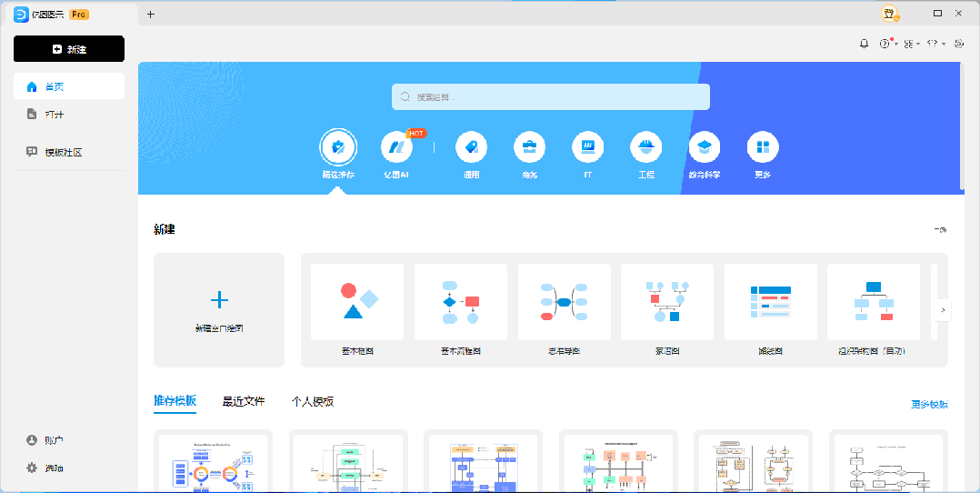This screenshot has width=980, height=493.
Task: Show next diagram types with right chevron
Action: [943, 309]
